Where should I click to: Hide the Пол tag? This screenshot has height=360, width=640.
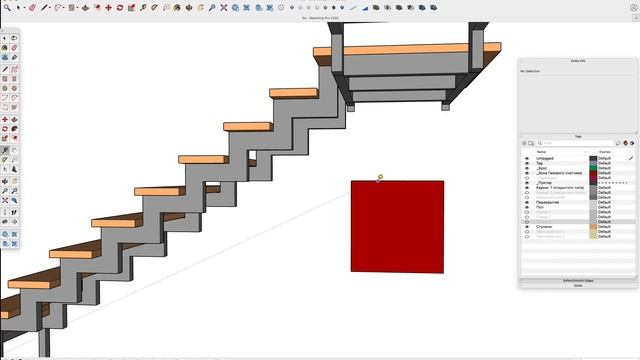point(527,207)
